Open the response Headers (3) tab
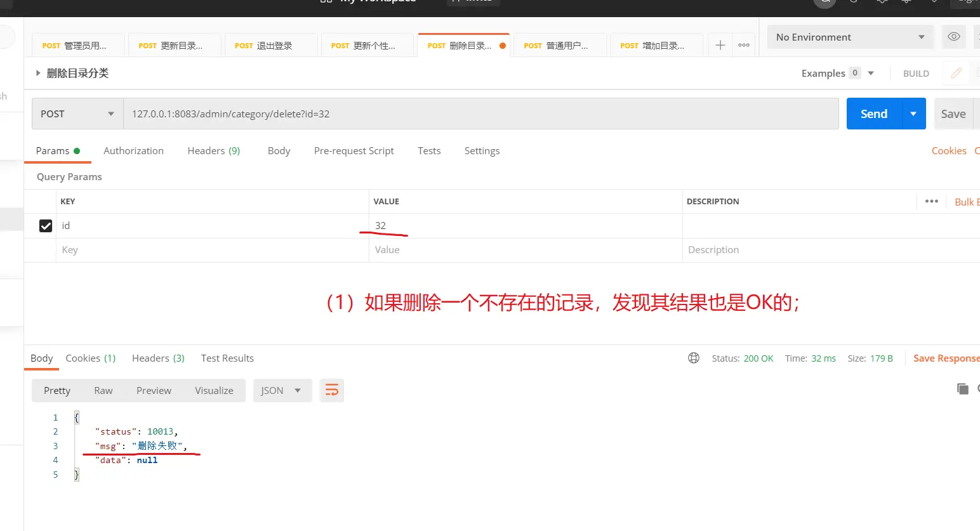980x531 pixels. [158, 358]
